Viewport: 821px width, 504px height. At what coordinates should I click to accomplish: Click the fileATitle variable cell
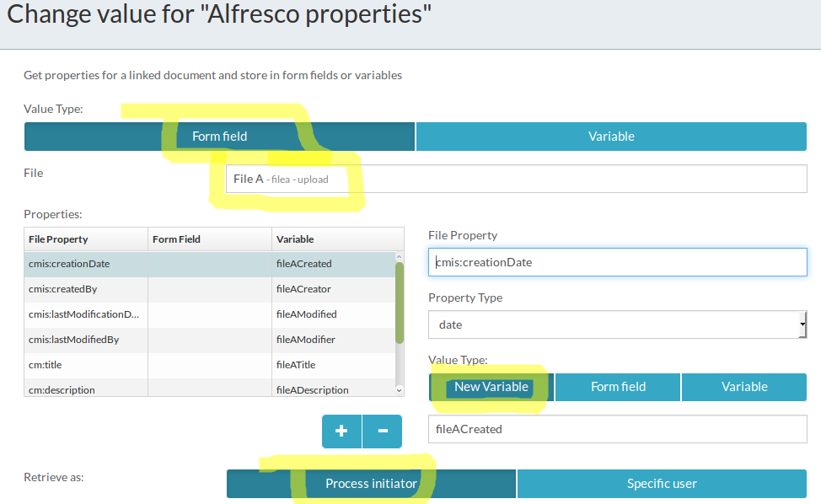point(334,365)
